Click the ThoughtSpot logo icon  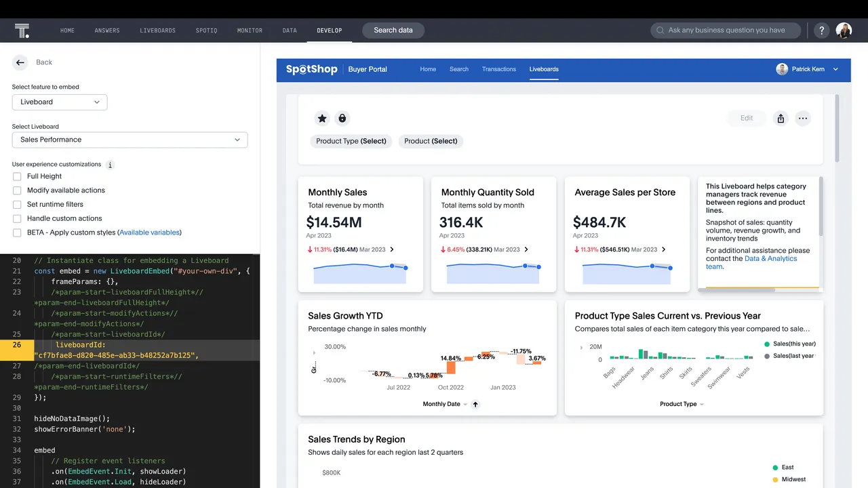click(x=22, y=30)
